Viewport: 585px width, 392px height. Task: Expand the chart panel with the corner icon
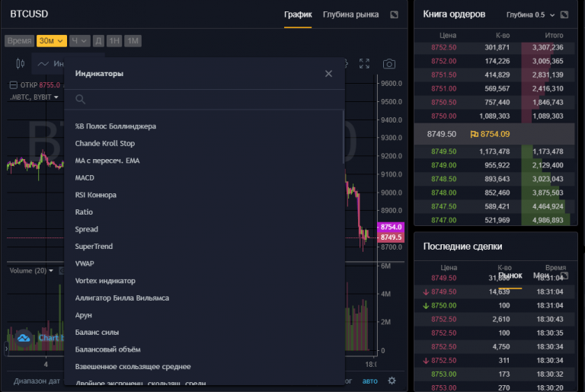[x=394, y=14]
